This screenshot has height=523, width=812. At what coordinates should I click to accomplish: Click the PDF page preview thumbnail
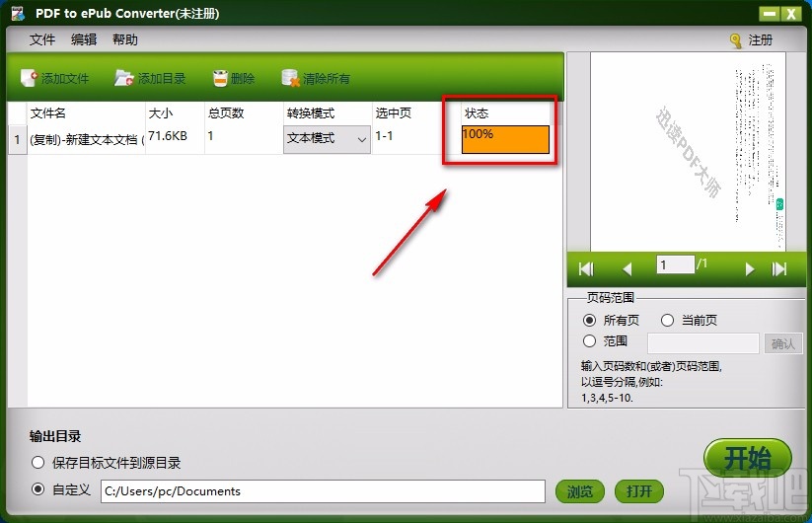(688, 151)
